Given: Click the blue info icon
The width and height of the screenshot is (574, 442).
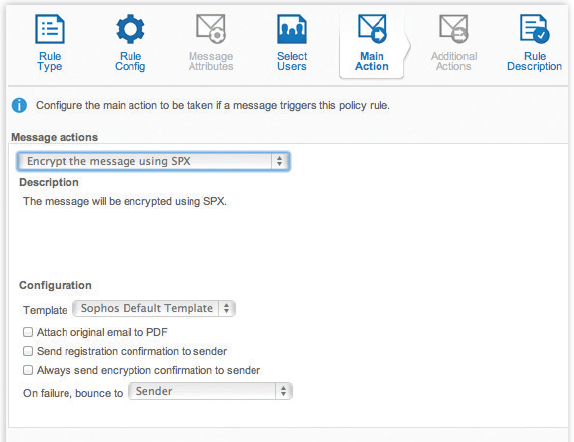Looking at the screenshot, I should [19, 105].
